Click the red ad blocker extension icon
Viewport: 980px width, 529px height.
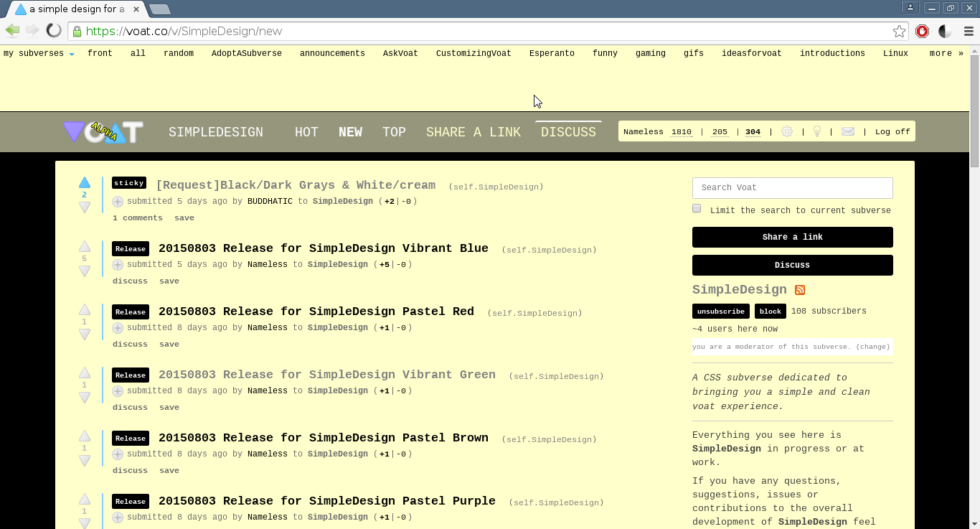[923, 31]
